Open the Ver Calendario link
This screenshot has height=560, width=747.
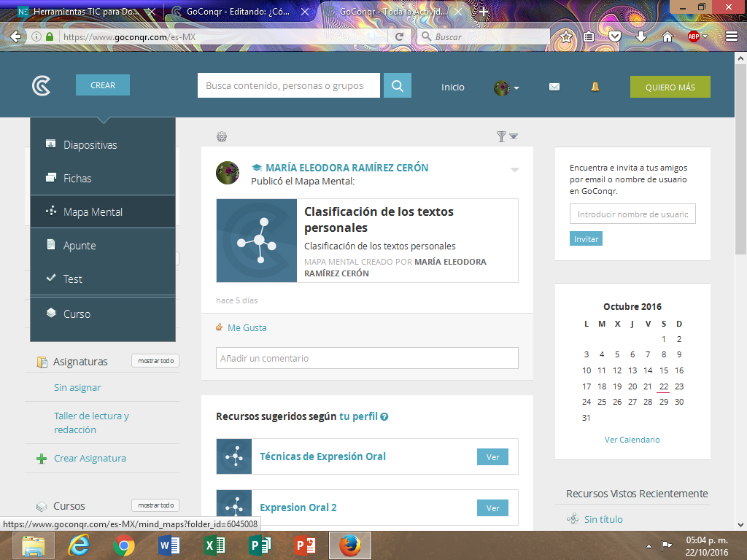632,440
